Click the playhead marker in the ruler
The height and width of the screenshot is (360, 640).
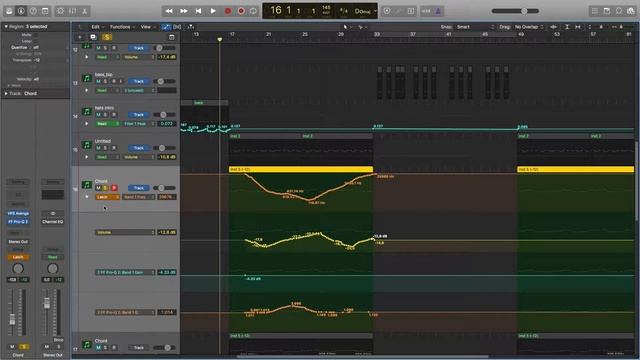pyautogui.click(x=220, y=39)
